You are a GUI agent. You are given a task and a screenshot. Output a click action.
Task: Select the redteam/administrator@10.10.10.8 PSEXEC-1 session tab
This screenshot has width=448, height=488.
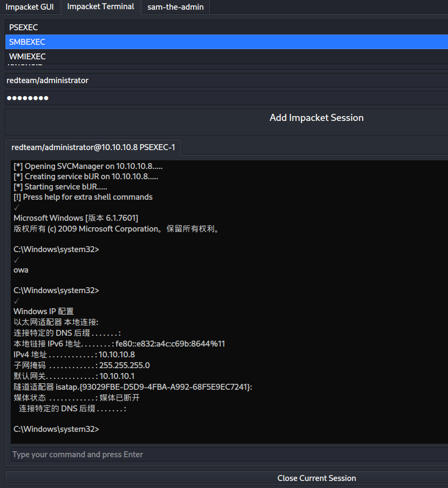(93, 147)
